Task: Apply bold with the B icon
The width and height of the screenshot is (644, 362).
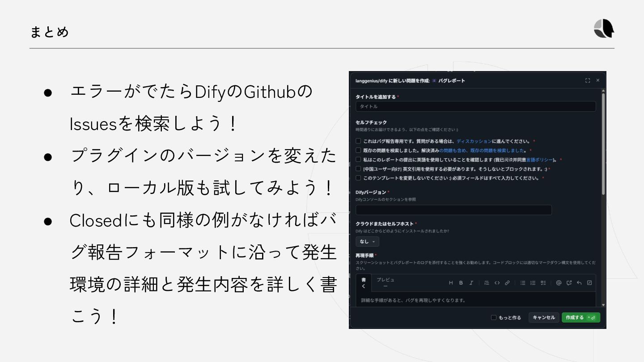Action: 461,283
